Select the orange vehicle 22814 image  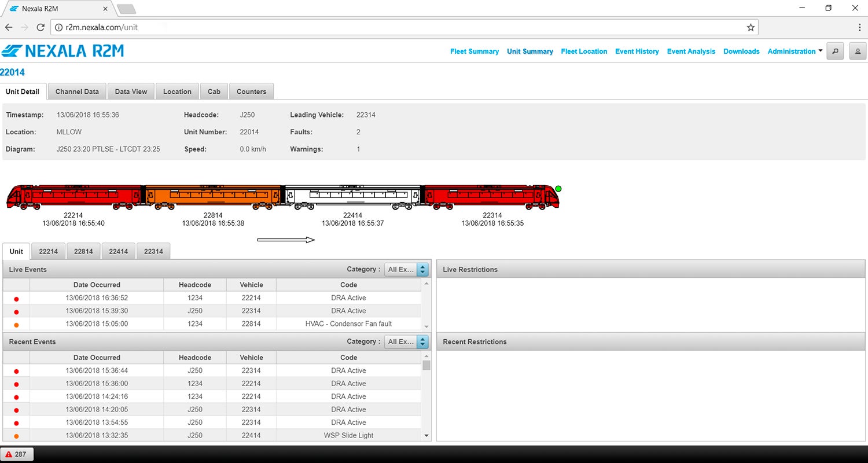click(x=212, y=197)
